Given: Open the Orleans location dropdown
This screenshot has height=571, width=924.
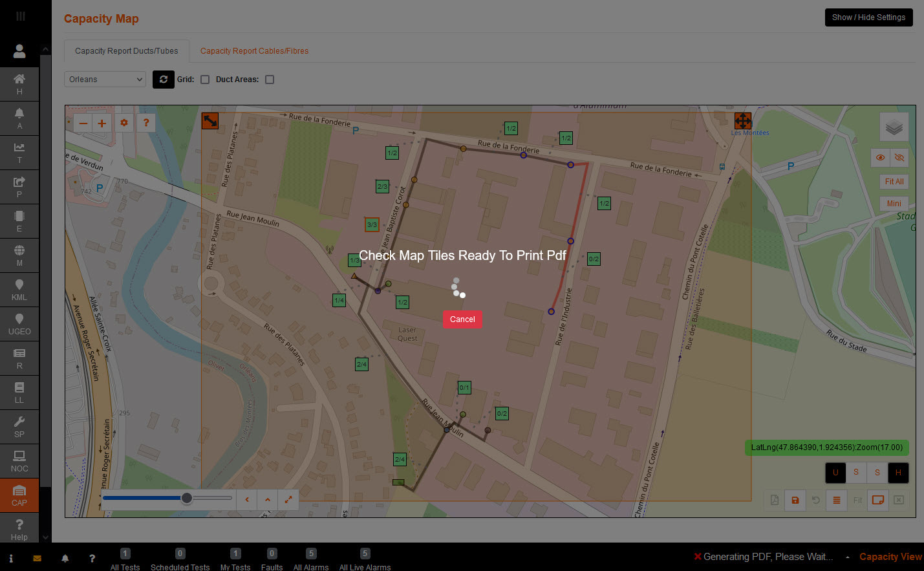Looking at the screenshot, I should [105, 80].
